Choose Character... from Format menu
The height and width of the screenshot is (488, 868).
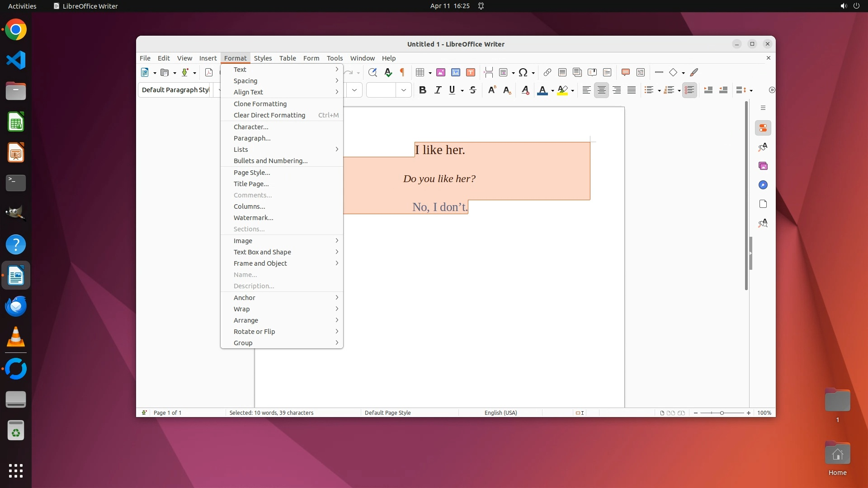[x=251, y=127]
